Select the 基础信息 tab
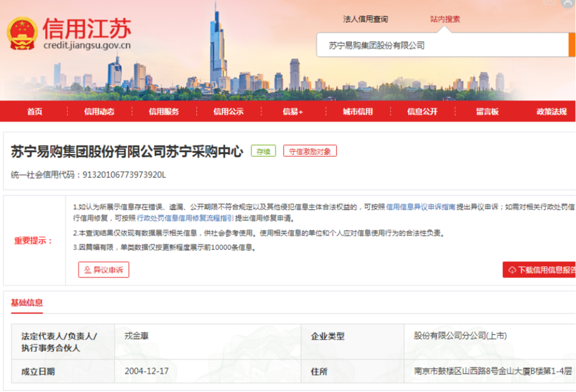The width and height of the screenshot is (576, 392). click(27, 303)
